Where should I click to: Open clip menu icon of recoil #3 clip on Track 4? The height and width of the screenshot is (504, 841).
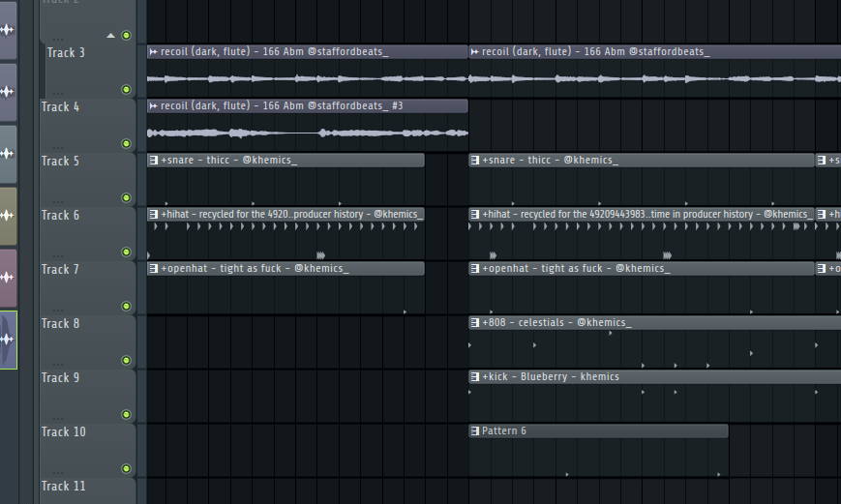(154, 105)
